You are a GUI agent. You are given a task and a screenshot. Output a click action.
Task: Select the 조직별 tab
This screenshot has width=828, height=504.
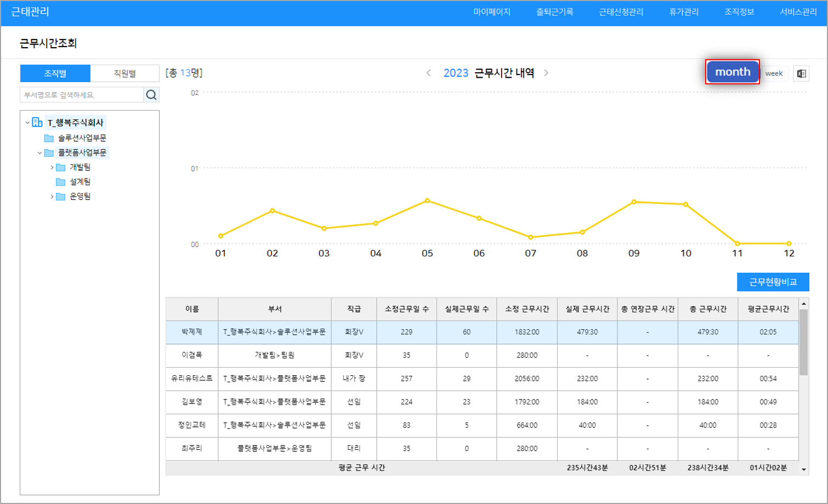click(x=55, y=73)
